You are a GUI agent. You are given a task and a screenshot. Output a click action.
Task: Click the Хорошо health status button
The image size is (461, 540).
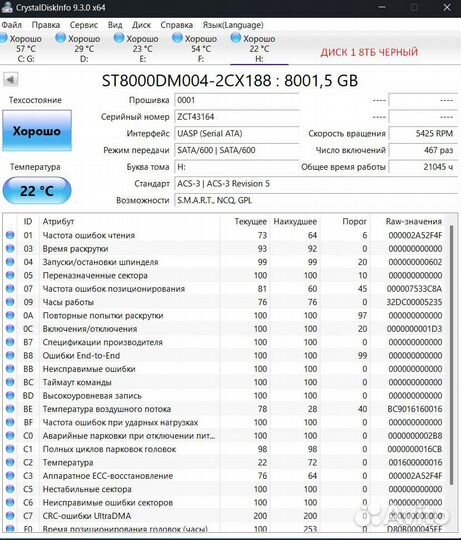point(37,131)
